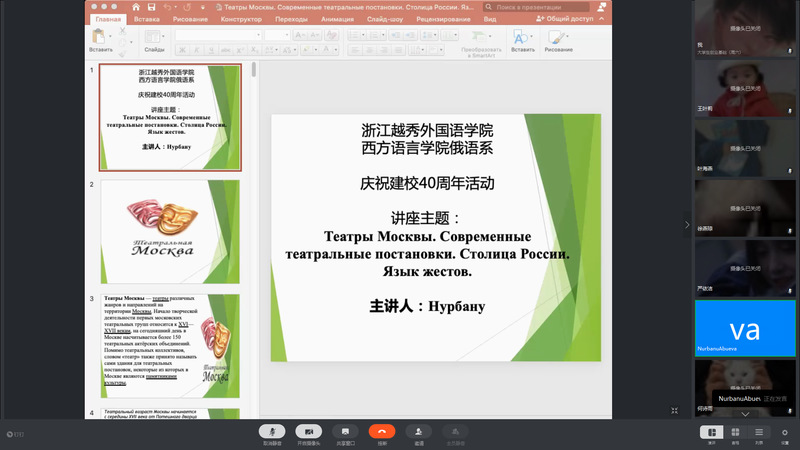This screenshot has width=800, height=450.
Task: Open the Рисование ribbon tab
Action: [190, 19]
